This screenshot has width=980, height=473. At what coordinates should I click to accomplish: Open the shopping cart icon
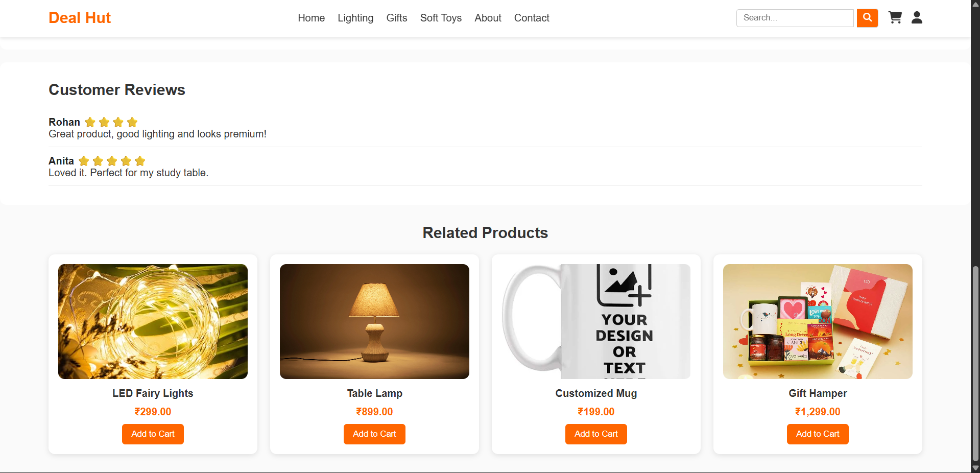pos(895,18)
